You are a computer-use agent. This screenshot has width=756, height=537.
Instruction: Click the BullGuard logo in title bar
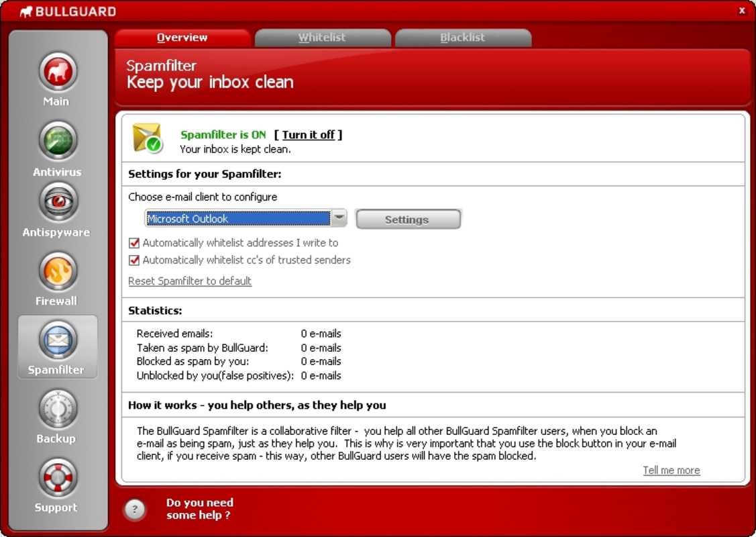coord(68,11)
